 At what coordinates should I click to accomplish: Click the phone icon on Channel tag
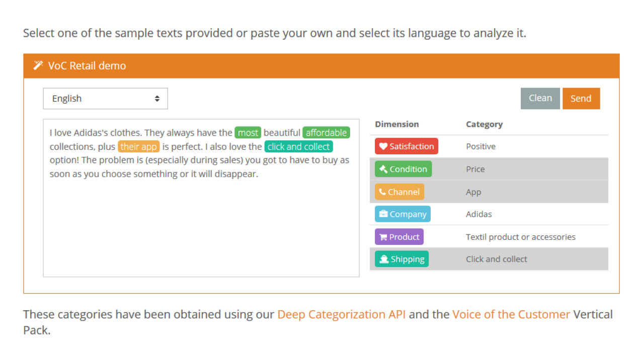point(383,192)
